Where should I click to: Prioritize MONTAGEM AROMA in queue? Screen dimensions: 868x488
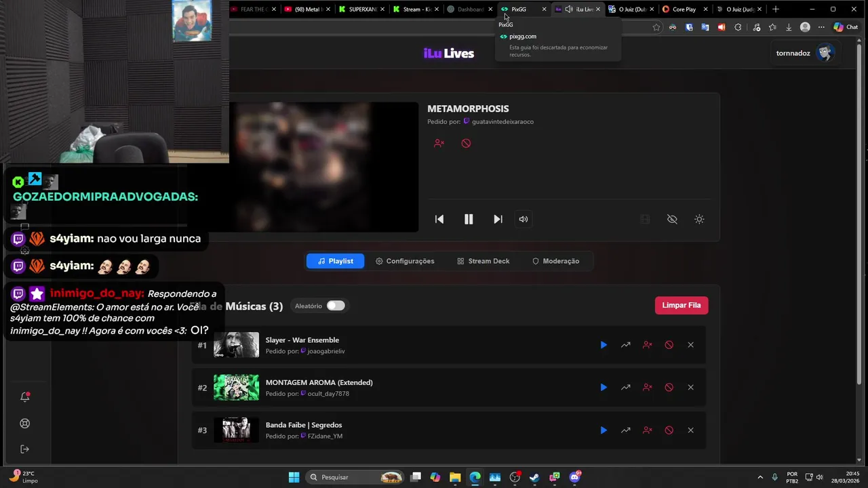pyautogui.click(x=626, y=388)
